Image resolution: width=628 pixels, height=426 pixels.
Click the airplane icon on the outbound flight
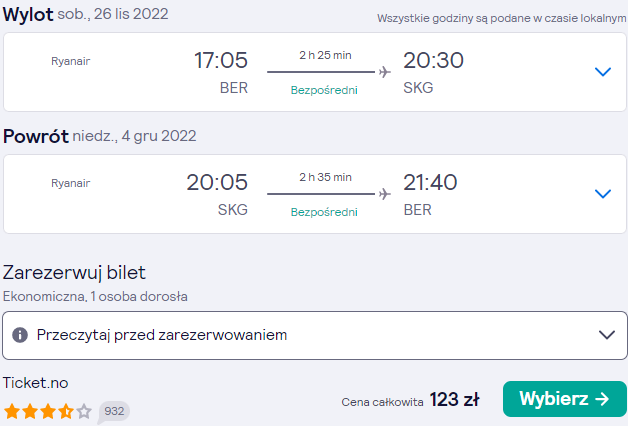[384, 72]
